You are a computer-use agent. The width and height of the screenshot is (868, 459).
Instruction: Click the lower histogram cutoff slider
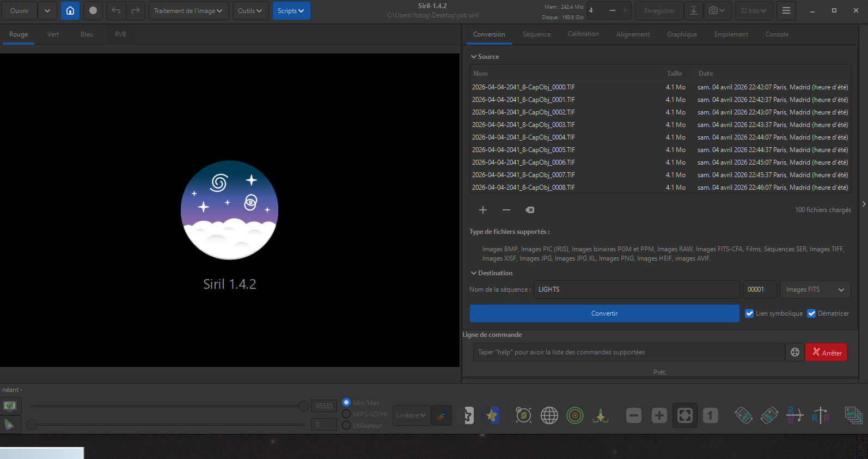click(32, 425)
